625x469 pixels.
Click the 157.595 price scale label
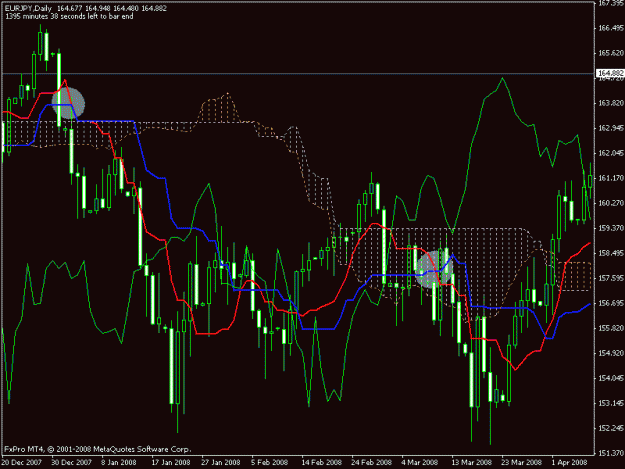pyautogui.click(x=611, y=278)
